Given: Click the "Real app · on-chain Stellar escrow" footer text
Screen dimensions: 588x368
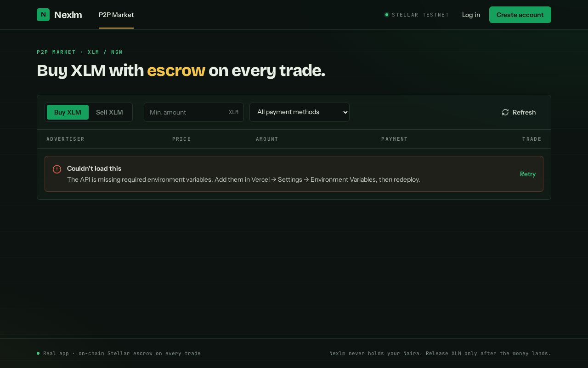Looking at the screenshot, I should click(122, 353).
